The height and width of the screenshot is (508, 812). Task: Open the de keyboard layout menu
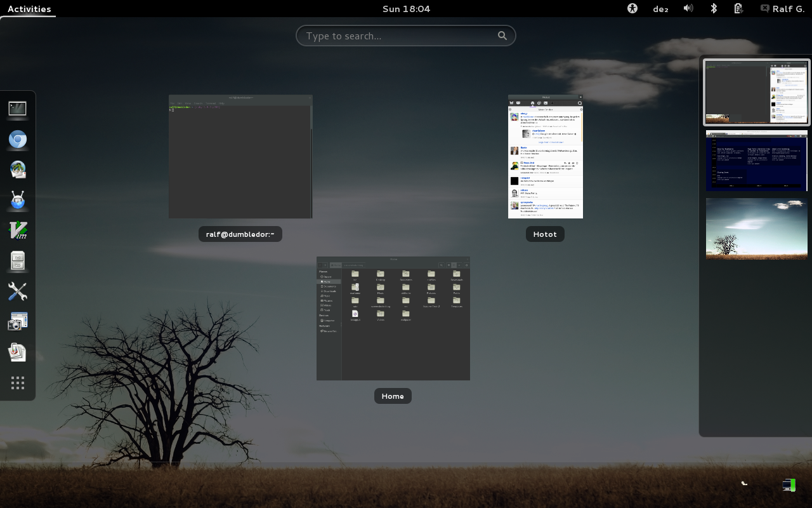(x=660, y=9)
